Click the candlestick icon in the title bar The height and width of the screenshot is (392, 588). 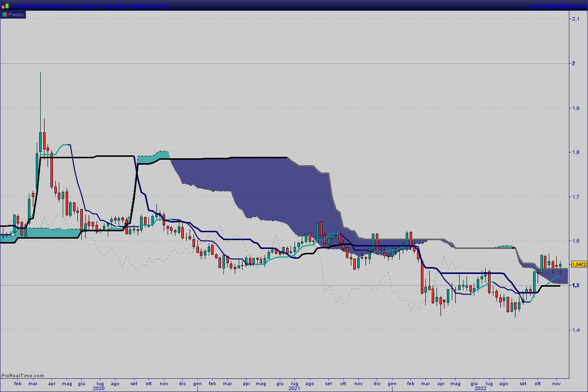5,5
